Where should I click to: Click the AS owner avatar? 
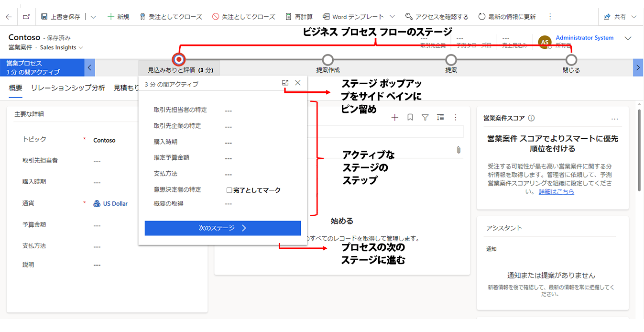point(545,42)
